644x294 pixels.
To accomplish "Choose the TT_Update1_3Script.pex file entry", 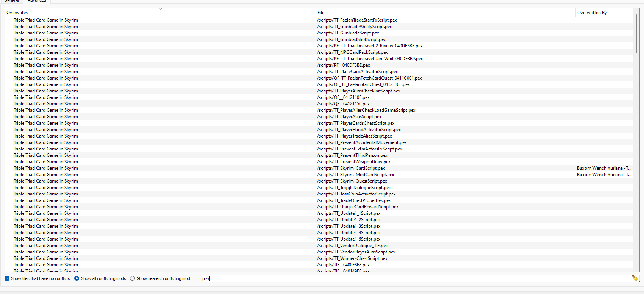I will coord(349,226).
